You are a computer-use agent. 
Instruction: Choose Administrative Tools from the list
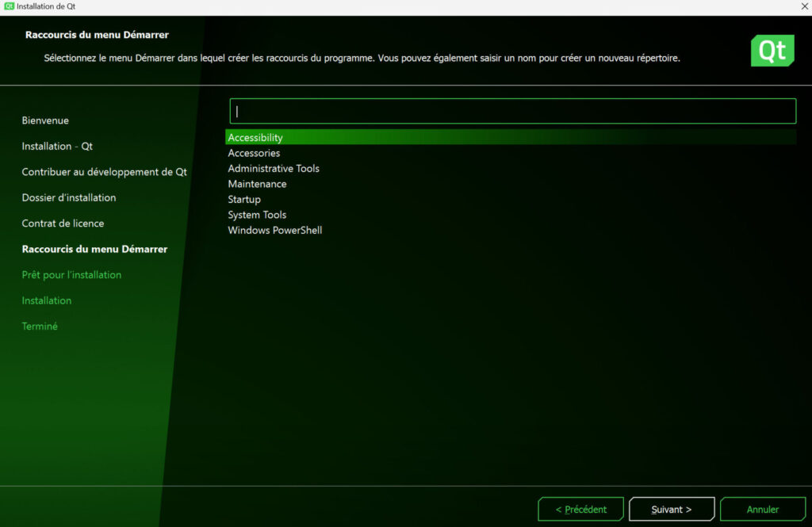pyautogui.click(x=274, y=169)
